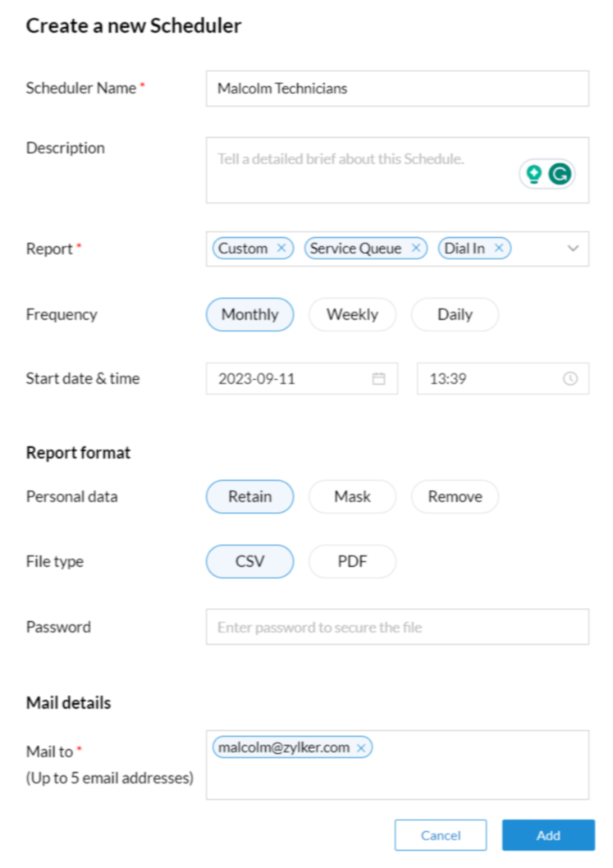Remove the Dial In report tag
Image resolution: width=613 pixels, height=868 pixels.
tap(498, 249)
